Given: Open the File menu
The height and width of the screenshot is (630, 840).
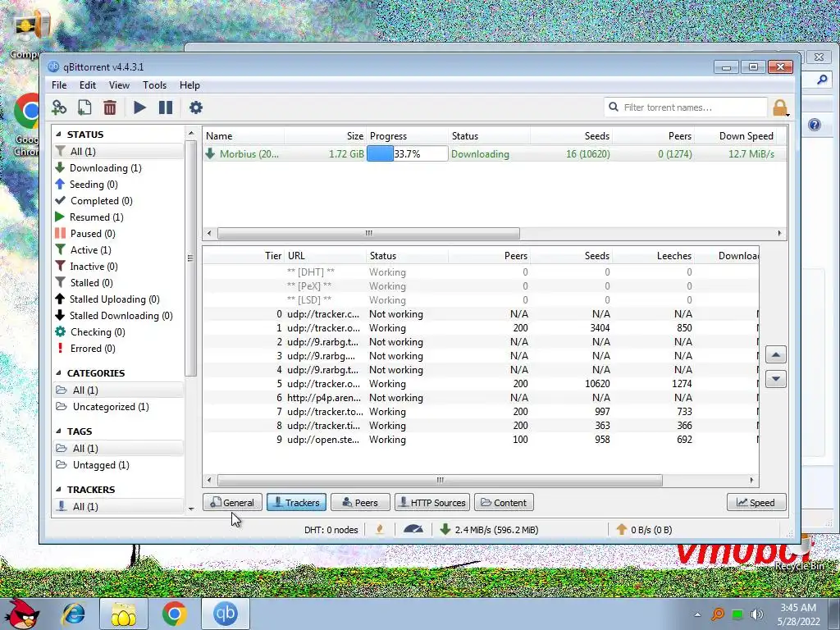Looking at the screenshot, I should pos(59,85).
